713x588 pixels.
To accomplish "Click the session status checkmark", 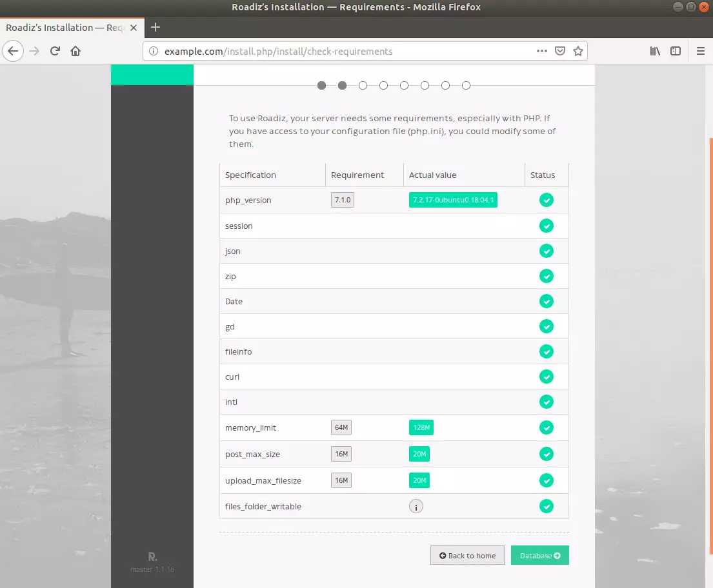I will point(546,226).
